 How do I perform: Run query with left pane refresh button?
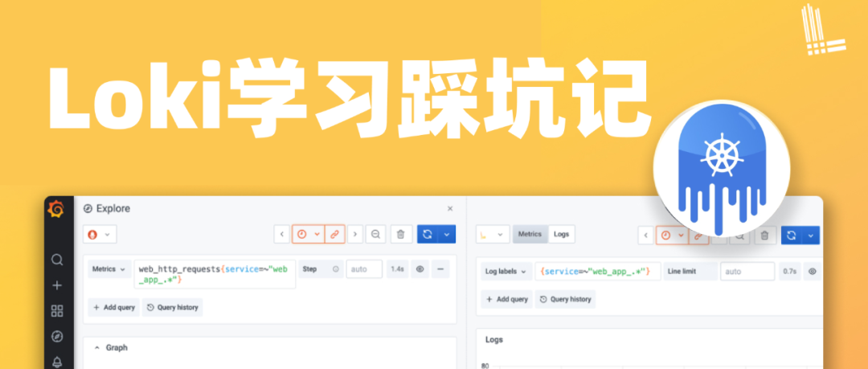pos(428,235)
